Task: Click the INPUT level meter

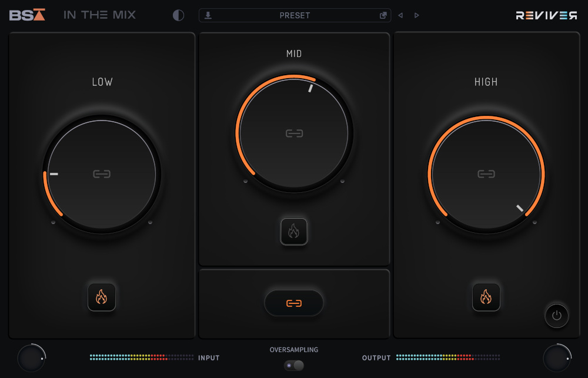Action: pos(141,357)
